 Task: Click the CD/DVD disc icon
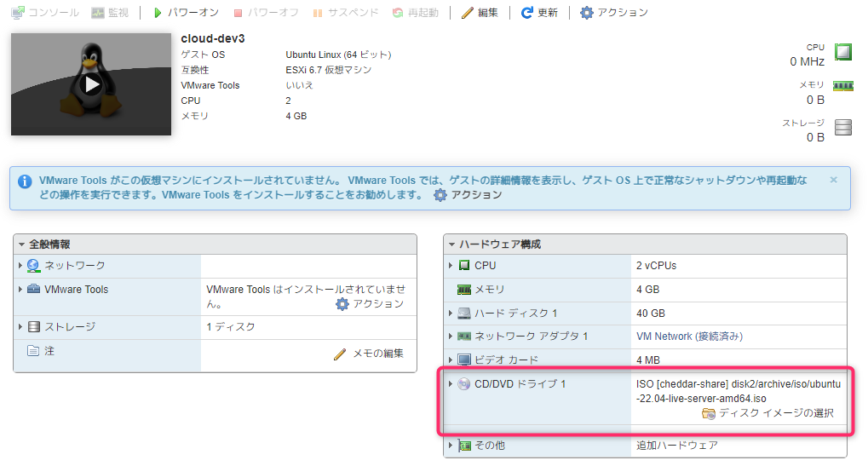(x=464, y=384)
